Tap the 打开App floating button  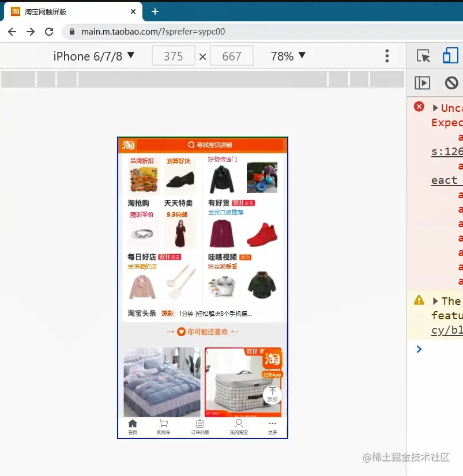click(x=272, y=375)
